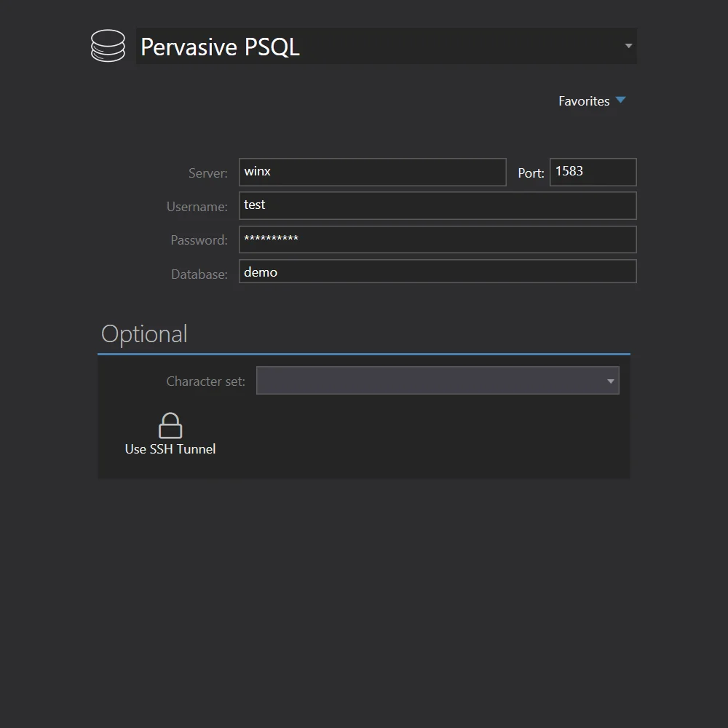Click the masked Password field
The image size is (728, 728).
[x=437, y=239]
